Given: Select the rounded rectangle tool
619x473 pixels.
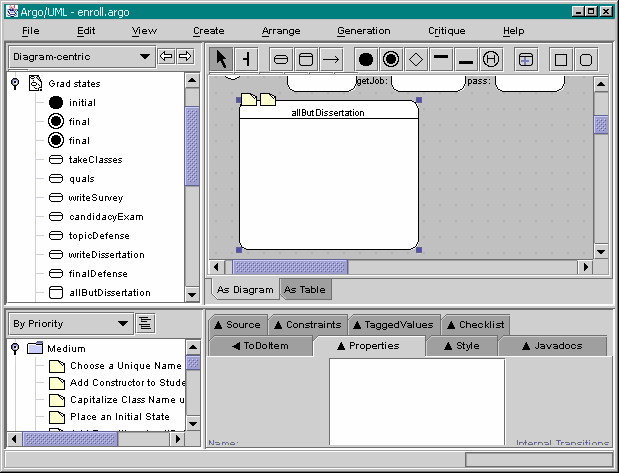Looking at the screenshot, I should (x=586, y=60).
